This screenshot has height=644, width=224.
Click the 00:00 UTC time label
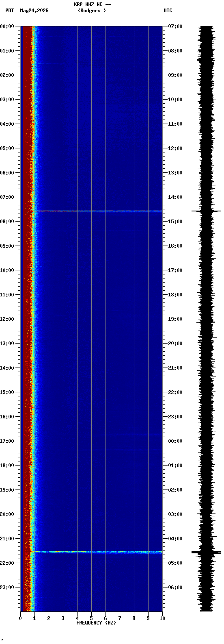175,441
